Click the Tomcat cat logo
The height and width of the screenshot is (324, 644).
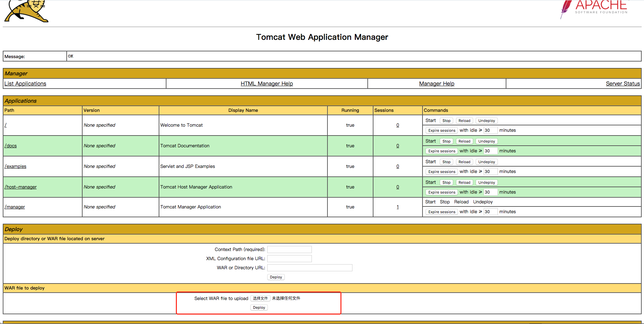point(26,11)
